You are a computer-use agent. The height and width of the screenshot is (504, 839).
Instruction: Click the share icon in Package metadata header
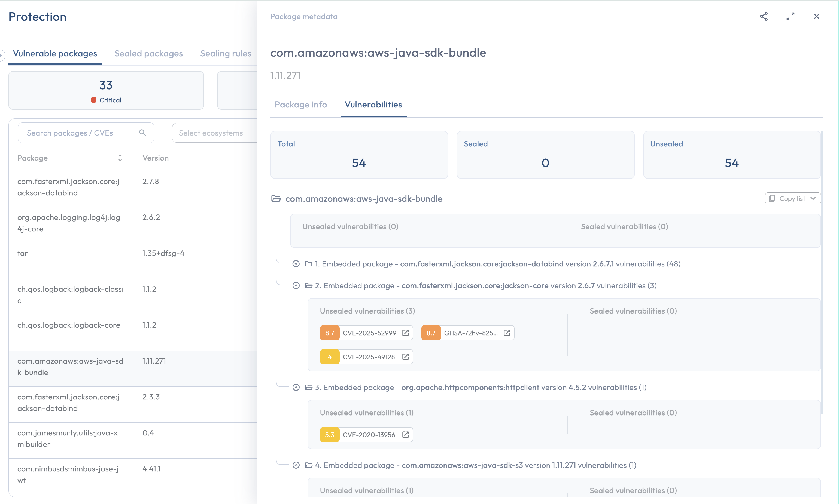(764, 16)
